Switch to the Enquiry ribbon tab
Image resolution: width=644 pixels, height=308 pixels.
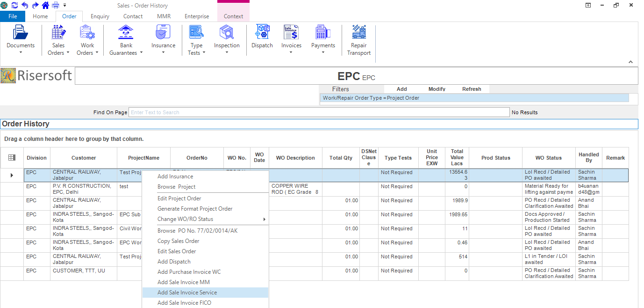point(100,16)
